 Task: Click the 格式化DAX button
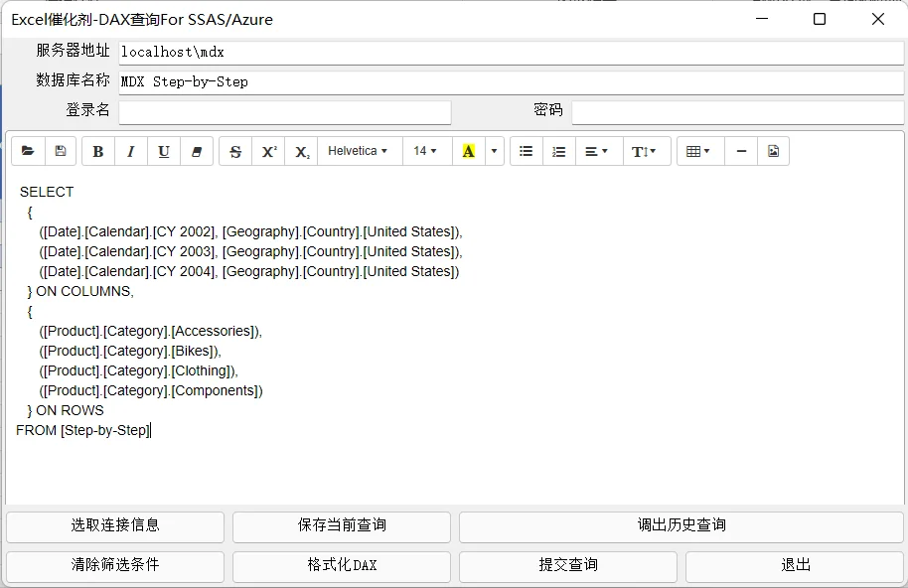(342, 566)
